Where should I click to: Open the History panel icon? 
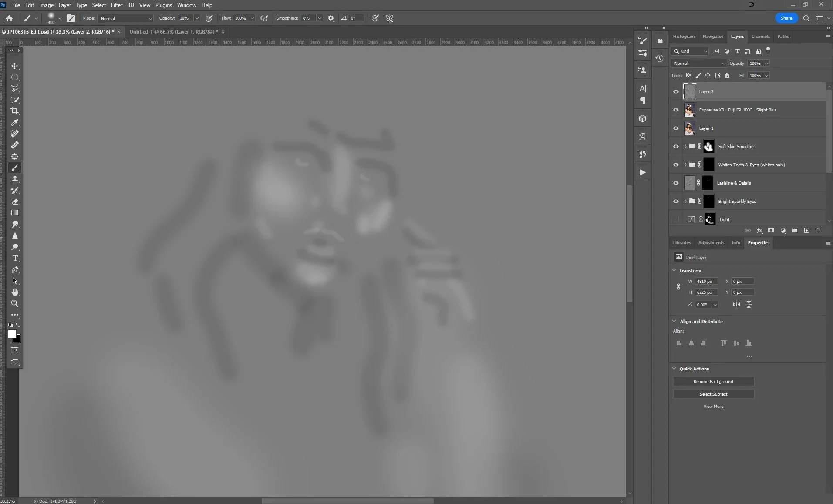pos(660,58)
